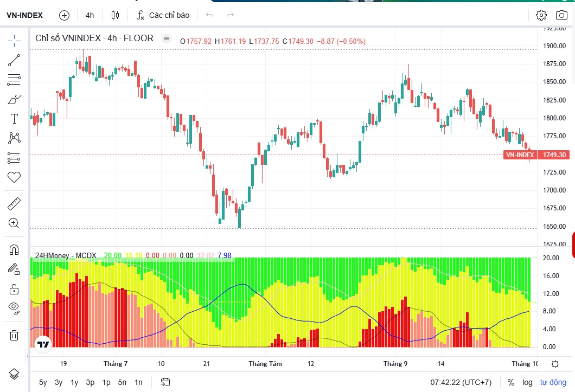
Task: Open the go to date picker
Action: (x=165, y=382)
